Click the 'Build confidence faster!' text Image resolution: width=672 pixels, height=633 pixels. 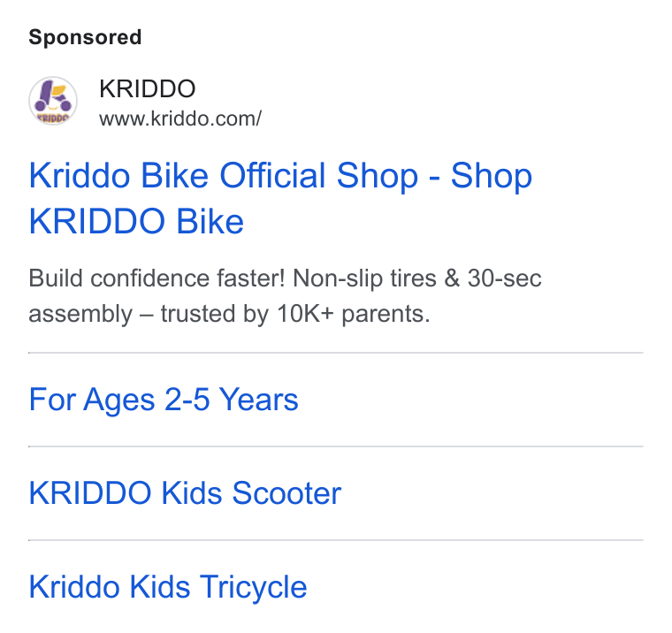tap(157, 278)
